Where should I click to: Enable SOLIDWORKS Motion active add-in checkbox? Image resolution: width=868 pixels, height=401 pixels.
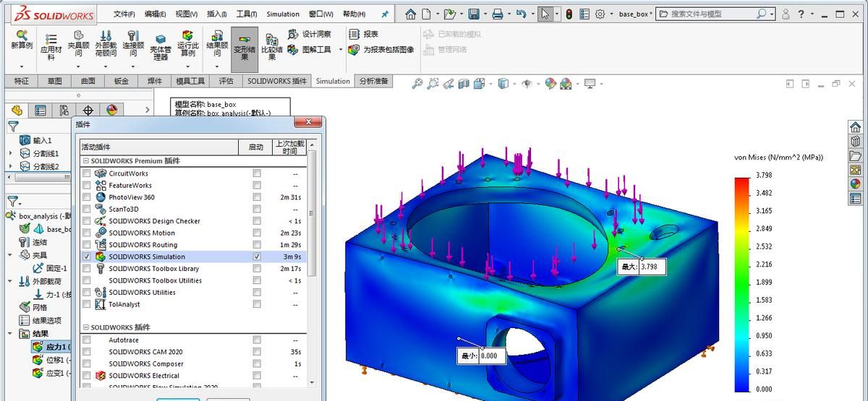pyautogui.click(x=87, y=233)
